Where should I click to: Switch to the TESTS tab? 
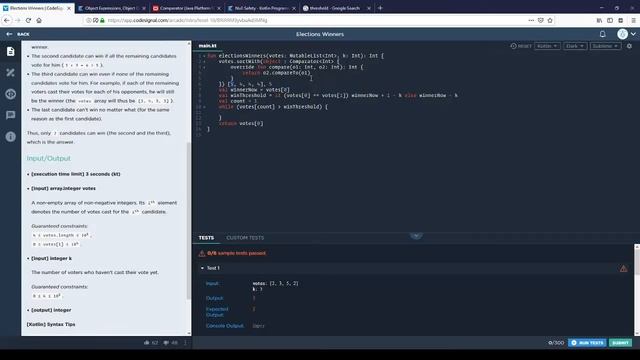point(206,238)
